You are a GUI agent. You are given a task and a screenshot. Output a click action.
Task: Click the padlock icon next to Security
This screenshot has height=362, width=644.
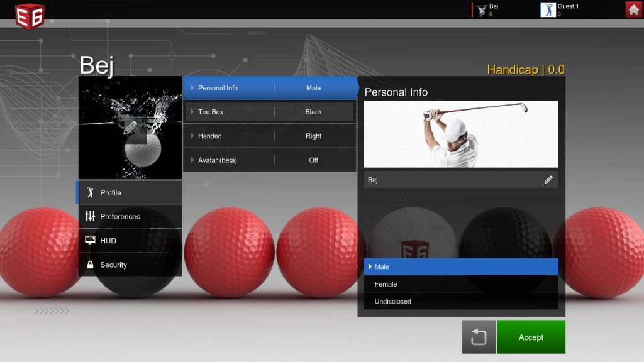pos(90,265)
